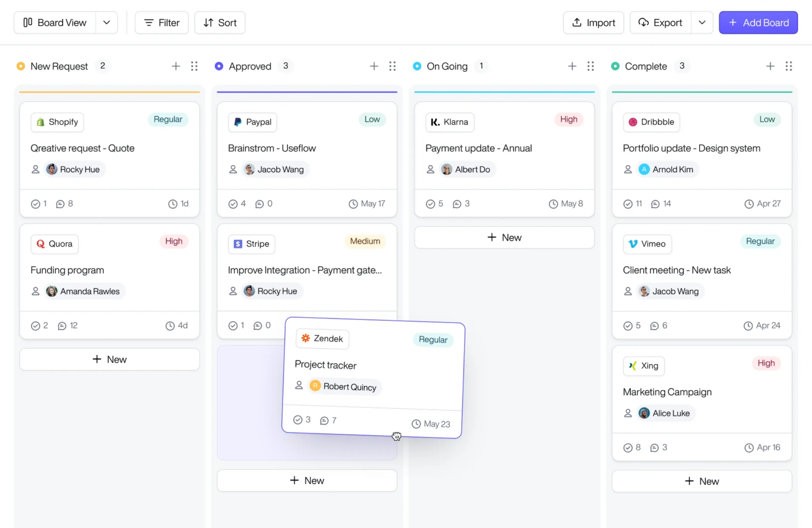Viewport: 812px width, 528px height.
Task: Open the 'Project tracker' card title
Action: (x=326, y=365)
